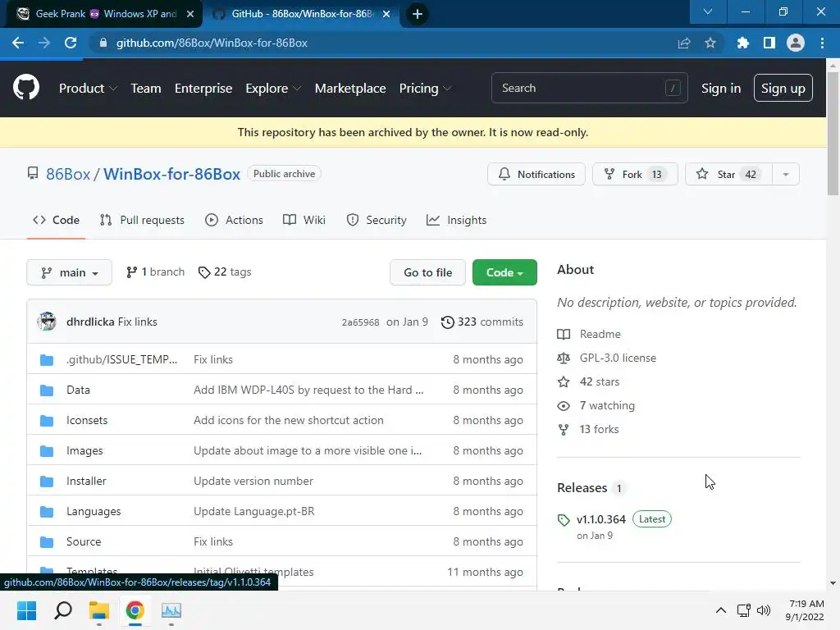The width and height of the screenshot is (840, 630).
Task: Open the share page icon in address bar
Action: (x=684, y=43)
